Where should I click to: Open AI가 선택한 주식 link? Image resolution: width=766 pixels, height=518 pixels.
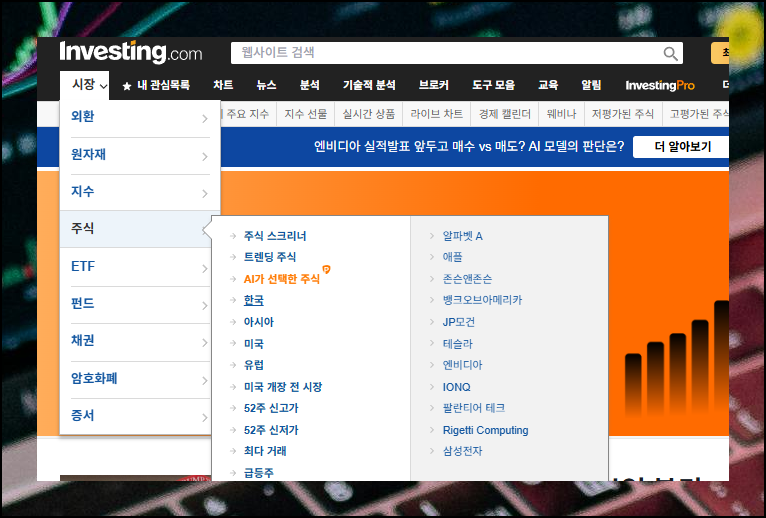tap(281, 279)
